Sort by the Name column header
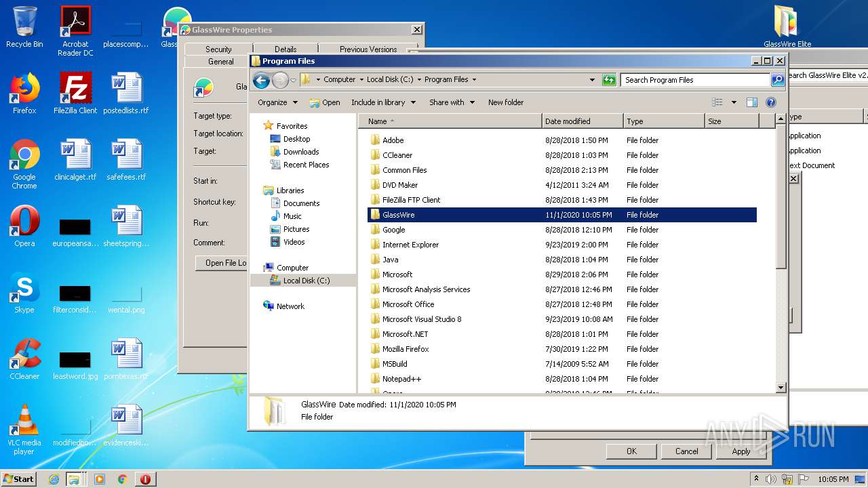The width and height of the screenshot is (868, 488). pyautogui.click(x=450, y=121)
